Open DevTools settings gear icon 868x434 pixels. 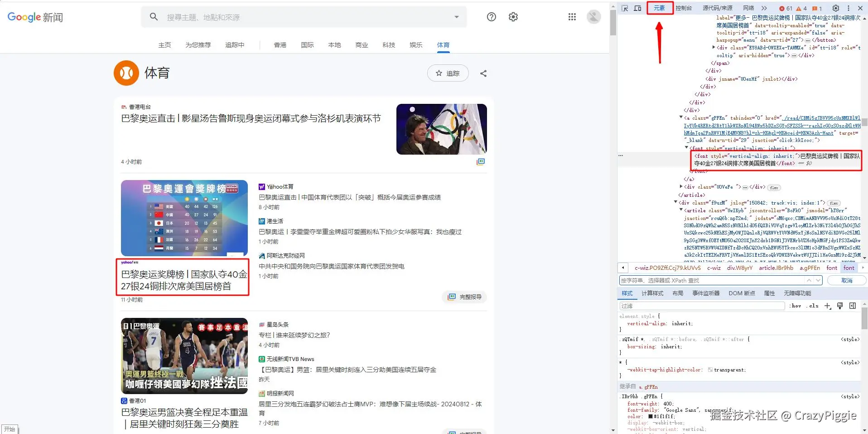point(836,8)
